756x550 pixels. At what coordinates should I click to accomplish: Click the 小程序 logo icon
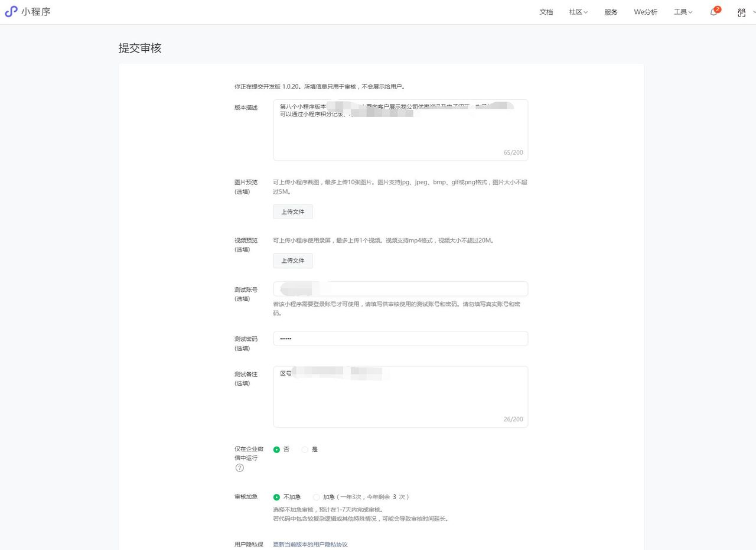pos(10,12)
